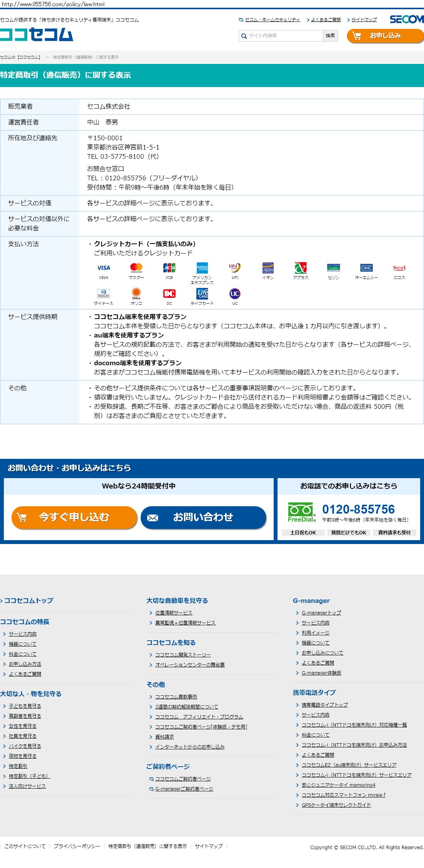424x868 pixels.
Task: Click the Saison card logo
Action: tap(333, 268)
